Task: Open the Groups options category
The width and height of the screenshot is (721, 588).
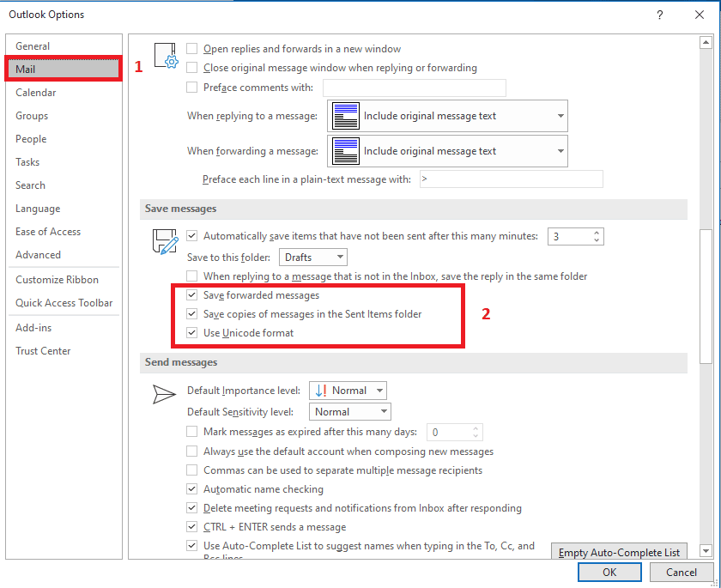Action: click(64, 115)
